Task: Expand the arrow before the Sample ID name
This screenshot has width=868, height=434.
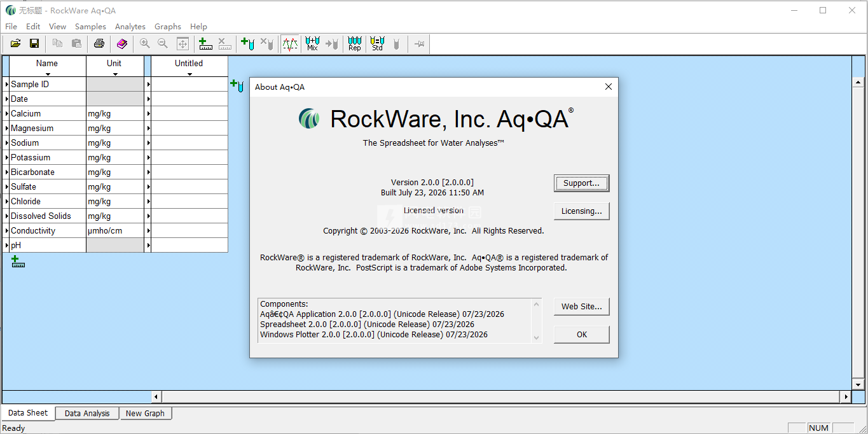Action: tap(6, 84)
